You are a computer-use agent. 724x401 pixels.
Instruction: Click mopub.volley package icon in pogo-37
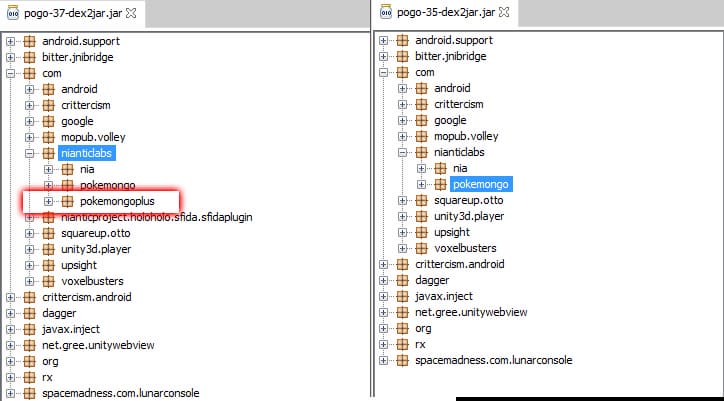(x=48, y=137)
